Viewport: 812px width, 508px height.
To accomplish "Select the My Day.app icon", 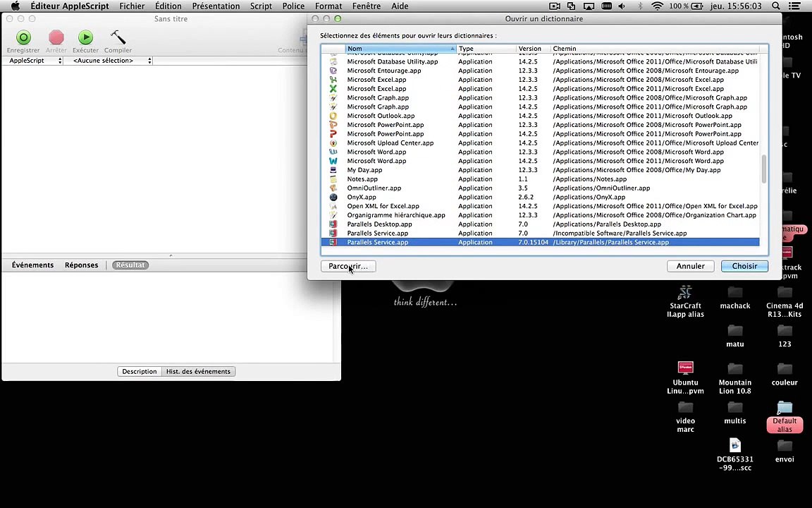I will (x=333, y=170).
